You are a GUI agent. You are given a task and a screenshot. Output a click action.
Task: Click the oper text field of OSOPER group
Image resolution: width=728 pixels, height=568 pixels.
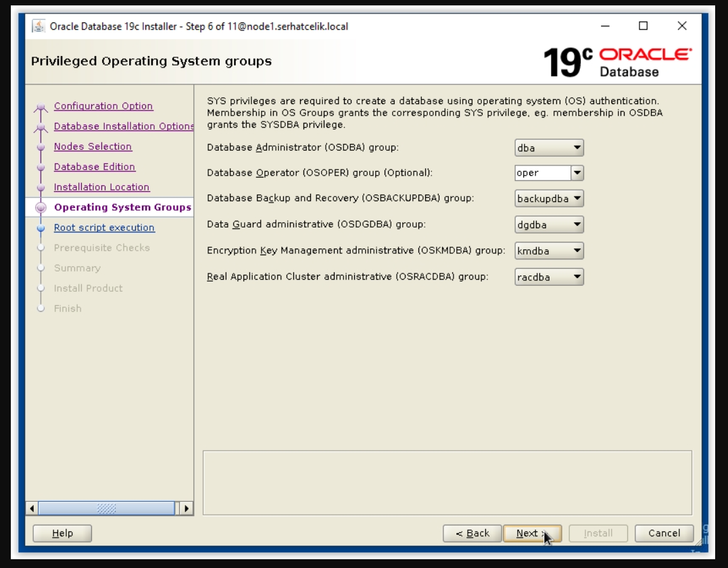point(543,173)
